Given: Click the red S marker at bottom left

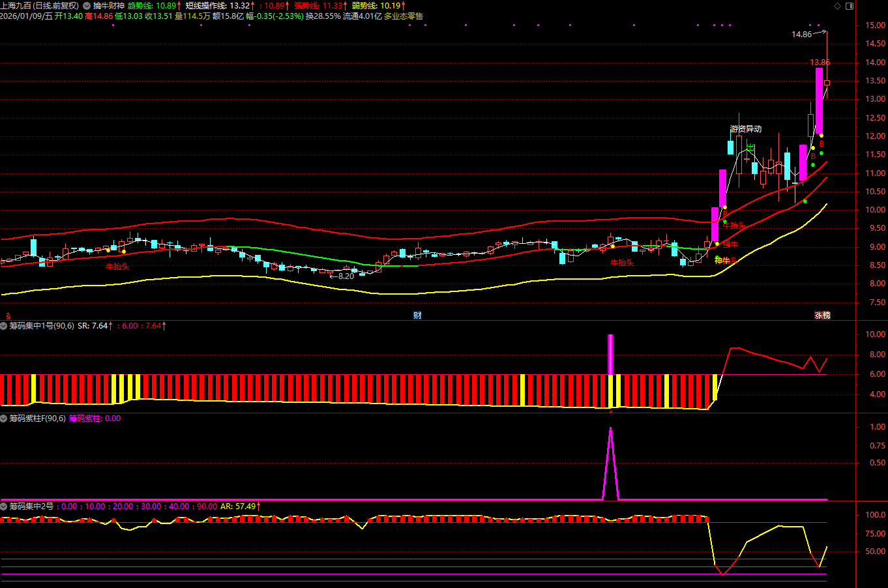Looking at the screenshot, I should (x=8, y=316).
